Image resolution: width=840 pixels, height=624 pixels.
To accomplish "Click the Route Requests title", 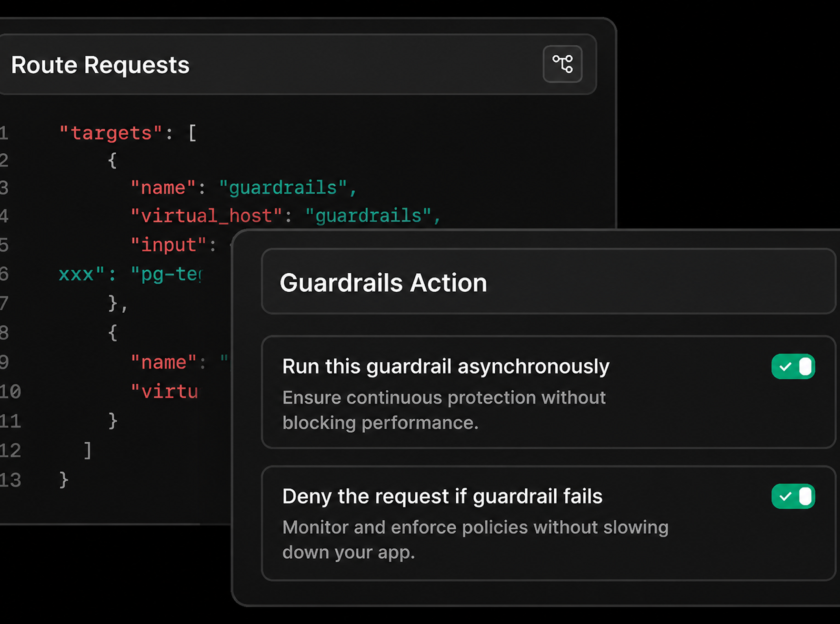I will [100, 65].
